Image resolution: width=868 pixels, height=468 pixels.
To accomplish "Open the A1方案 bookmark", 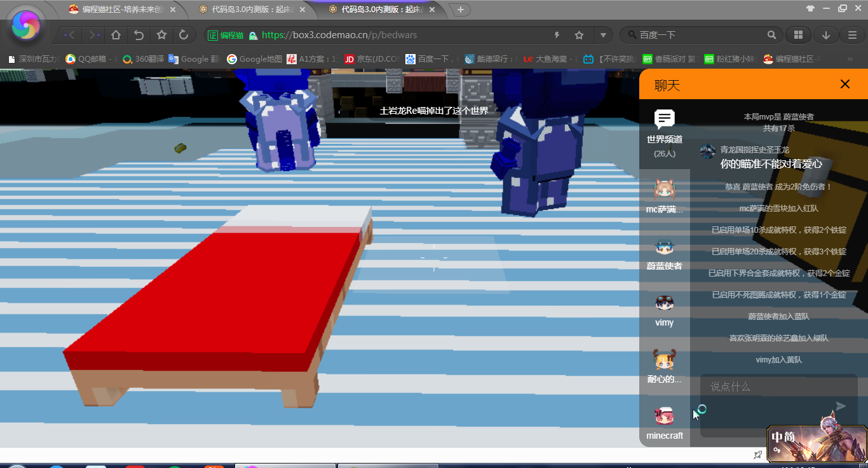I will coord(313,59).
